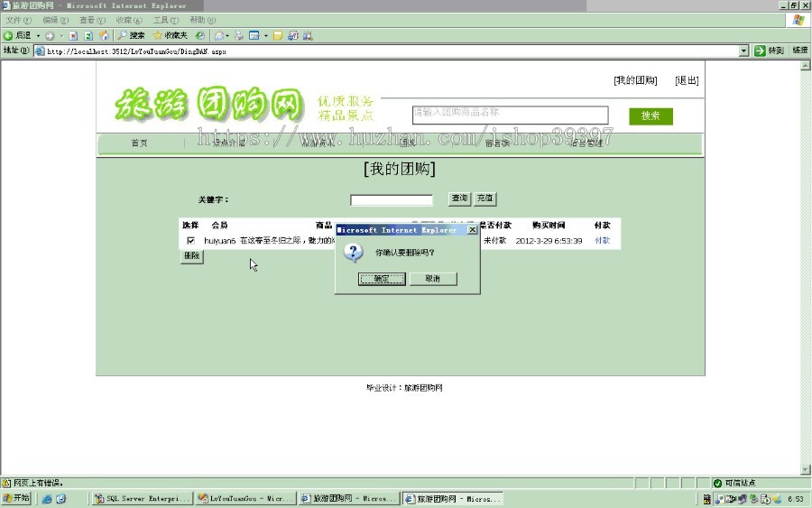Click the vertical scrollbar up arrow

point(806,66)
